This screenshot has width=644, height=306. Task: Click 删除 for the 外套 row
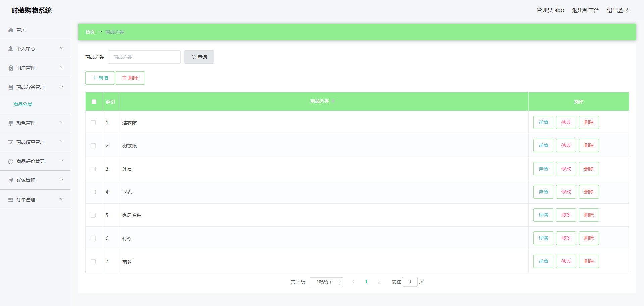(589, 169)
